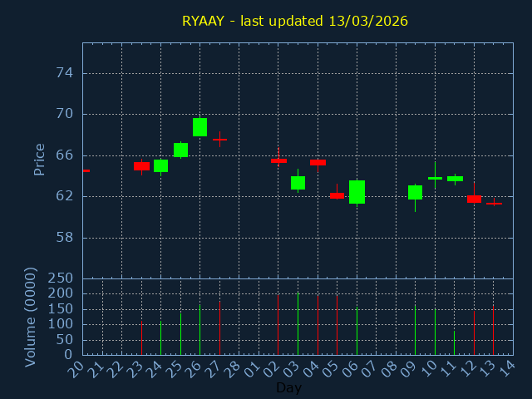
Task: Click the red candlestick on day 23
Action: point(141,166)
